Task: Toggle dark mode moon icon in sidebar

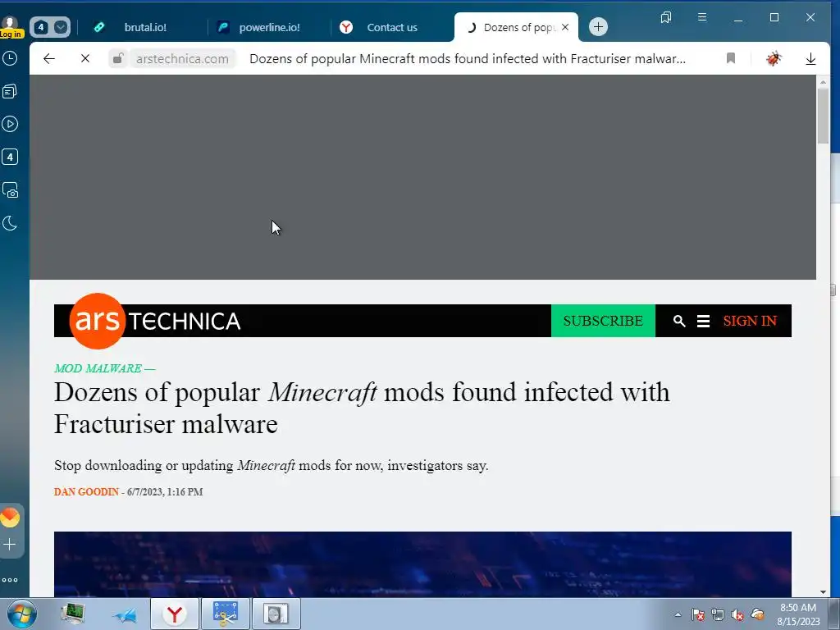Action: tap(10, 223)
